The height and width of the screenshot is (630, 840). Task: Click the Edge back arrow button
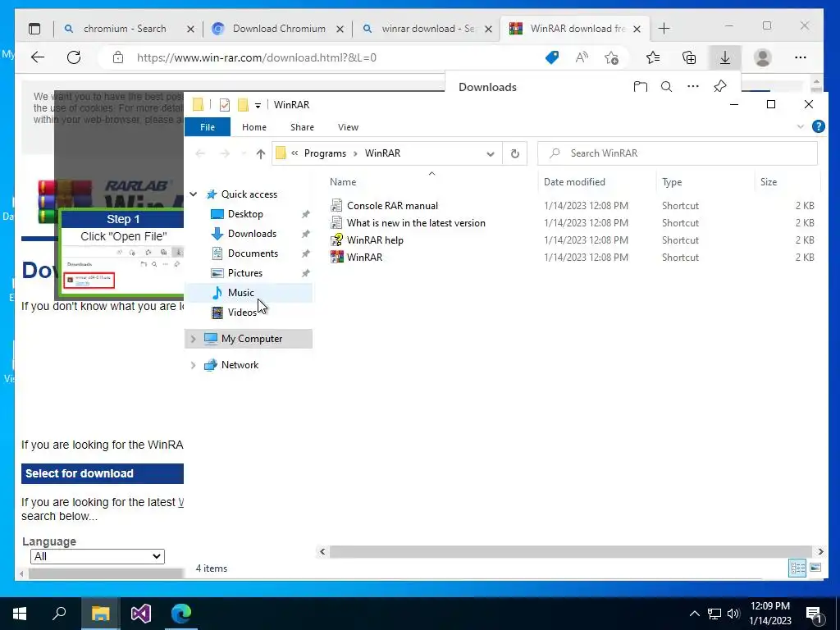[38, 57]
